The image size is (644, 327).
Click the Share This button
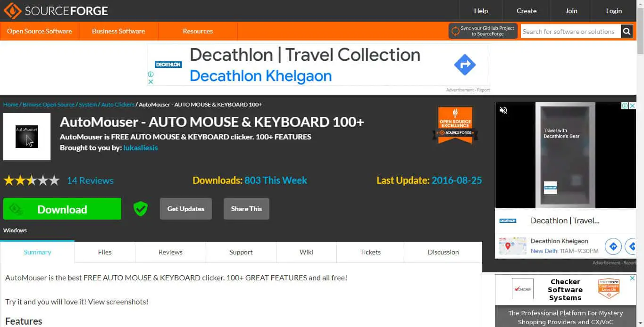pos(246,209)
